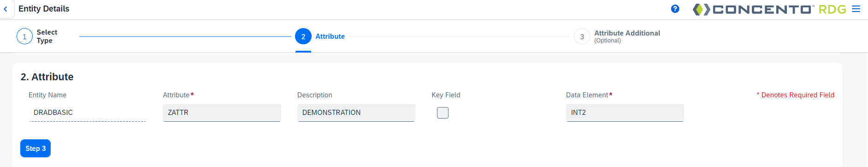Edit the Description field showing DEMONSTRATION
Screen dimensions: 868x167
356,113
